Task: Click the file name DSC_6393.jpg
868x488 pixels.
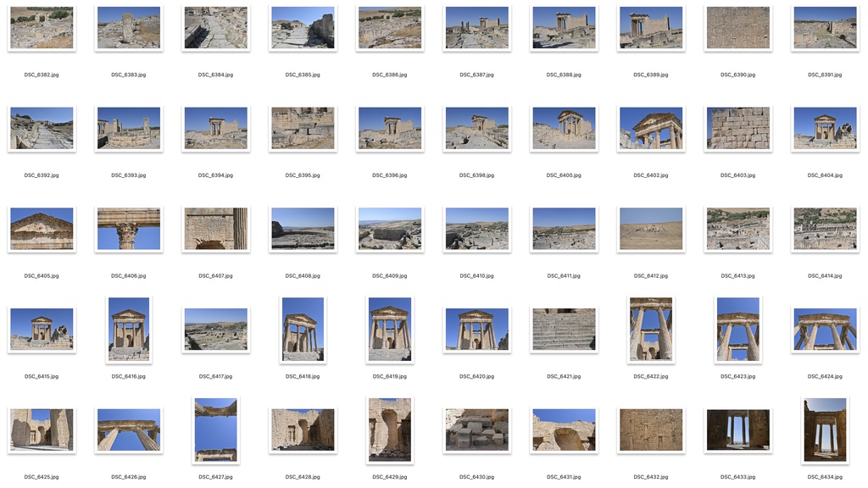Action: coord(129,175)
